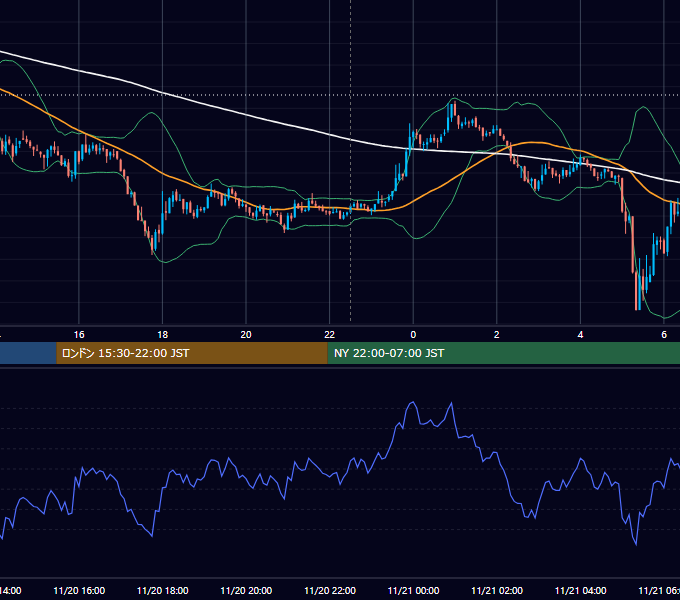Select the London 15:30-22:00 JST session bar

(x=192, y=353)
